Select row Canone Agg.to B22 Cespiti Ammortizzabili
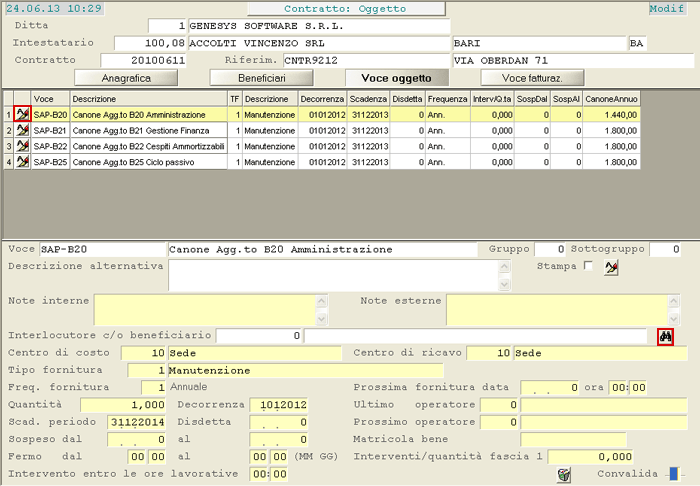The width and height of the screenshot is (700, 486). (149, 146)
